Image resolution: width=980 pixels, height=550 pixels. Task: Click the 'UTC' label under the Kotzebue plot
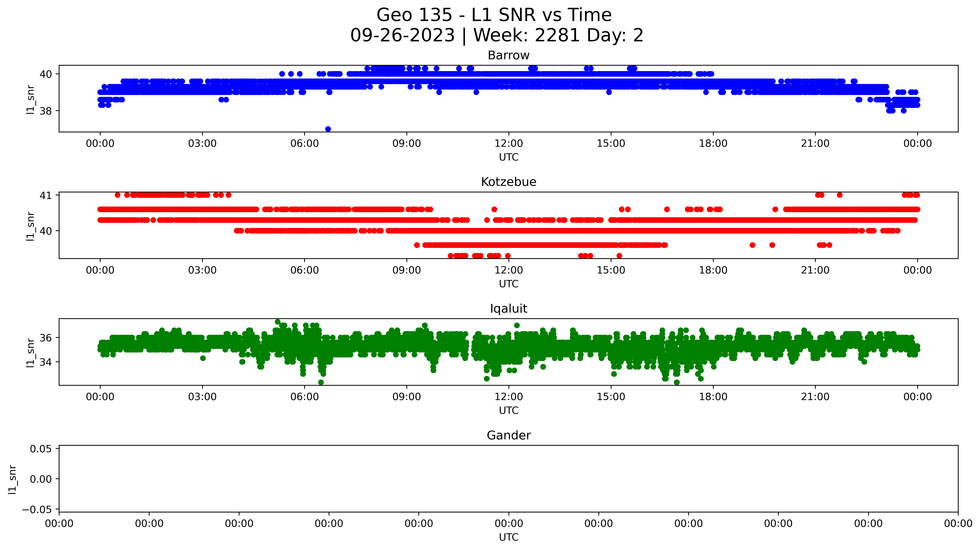(x=509, y=284)
